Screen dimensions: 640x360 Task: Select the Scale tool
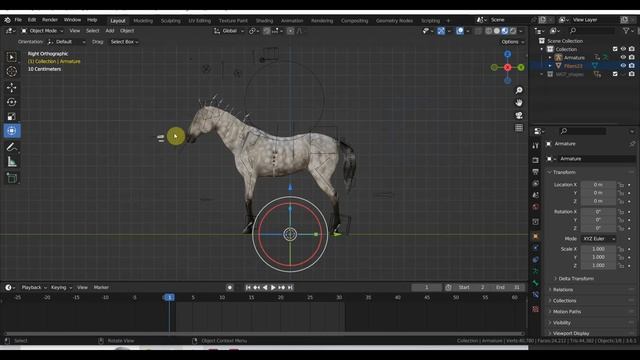pyautogui.click(x=11, y=117)
